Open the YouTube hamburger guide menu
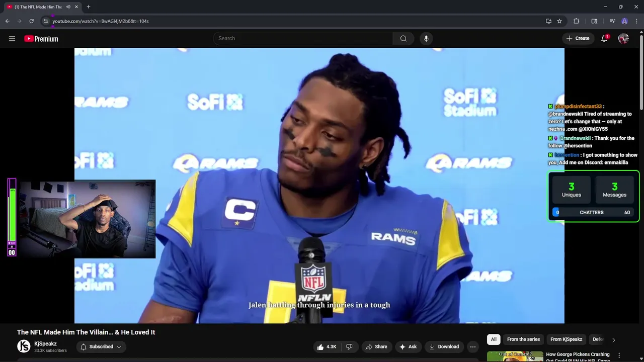This screenshot has width=644, height=362. click(12, 39)
